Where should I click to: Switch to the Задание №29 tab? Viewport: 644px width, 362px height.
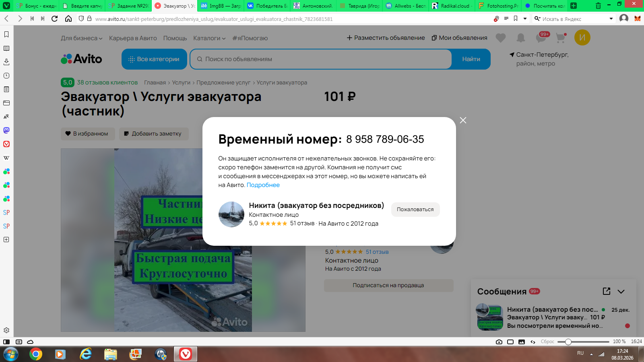[x=129, y=6]
